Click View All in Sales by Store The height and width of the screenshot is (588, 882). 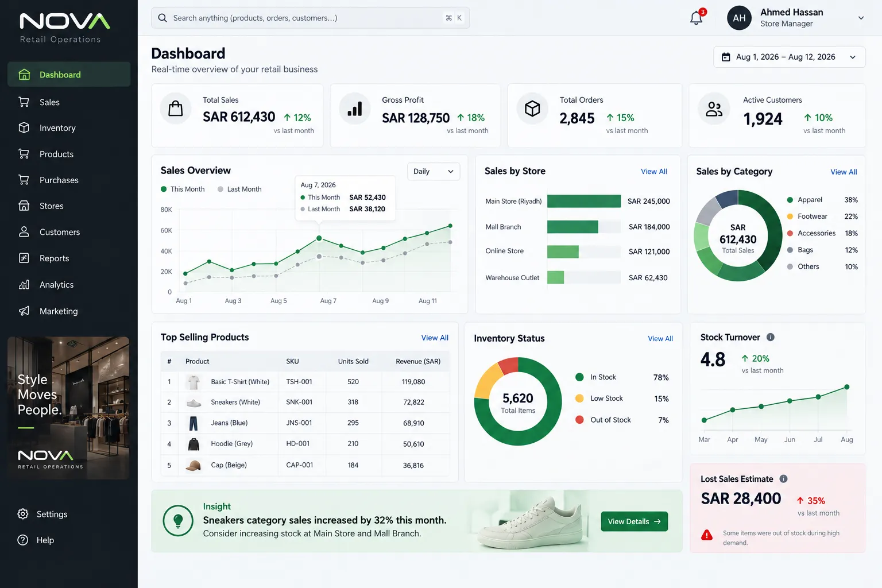pyautogui.click(x=654, y=172)
